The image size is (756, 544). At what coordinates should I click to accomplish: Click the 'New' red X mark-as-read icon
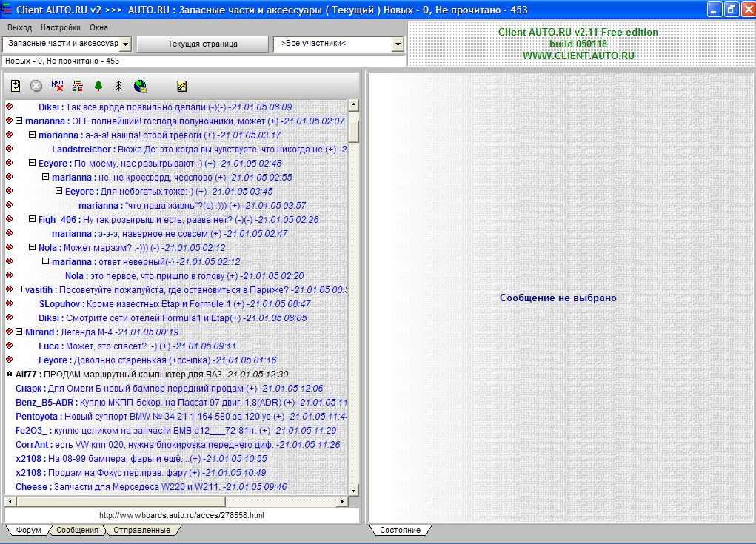tap(57, 86)
